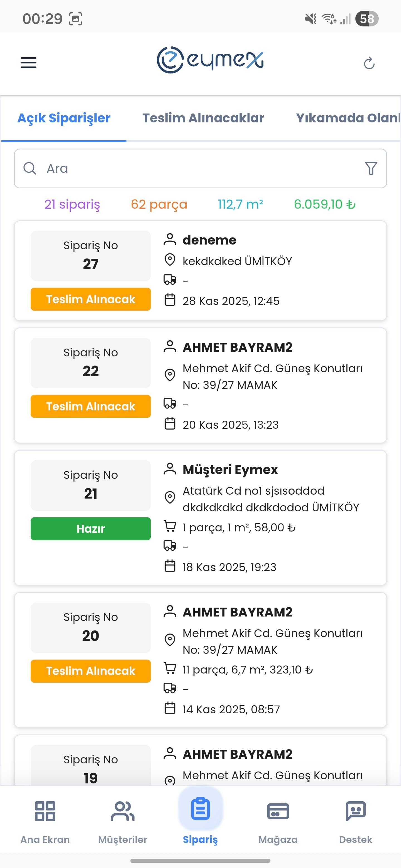Open the navigation hamburger menu

point(28,63)
